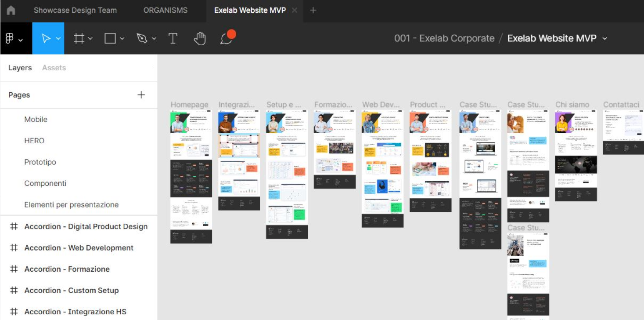The width and height of the screenshot is (644, 320).
Task: Select the Contattaci frame label
Action: coord(621,105)
